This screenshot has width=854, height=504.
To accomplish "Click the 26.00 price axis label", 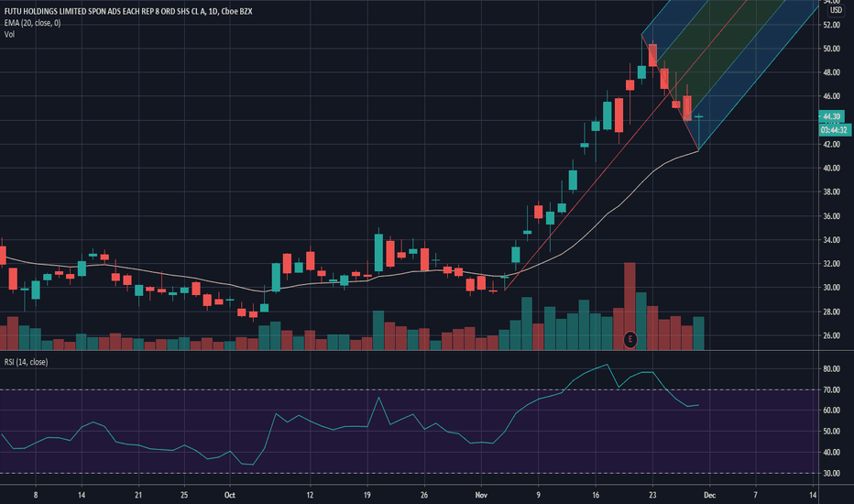I will click(x=831, y=335).
